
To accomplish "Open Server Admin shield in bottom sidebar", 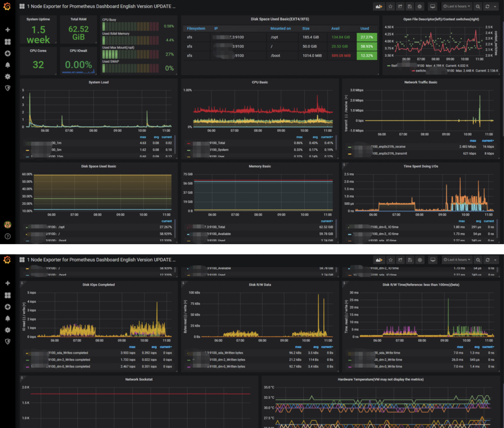I will (x=8, y=342).
